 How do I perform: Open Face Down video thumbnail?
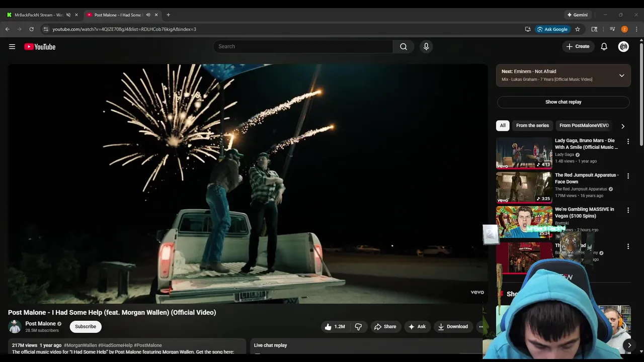pos(524,188)
